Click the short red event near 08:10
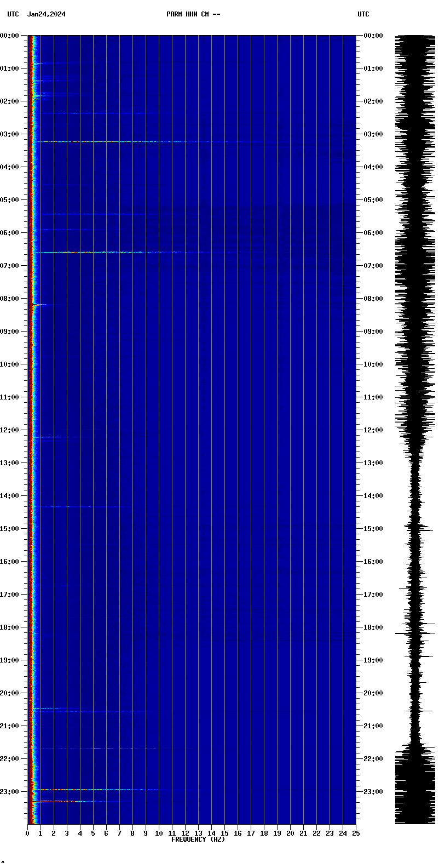Viewport: 439px width, 868px height. point(37,304)
